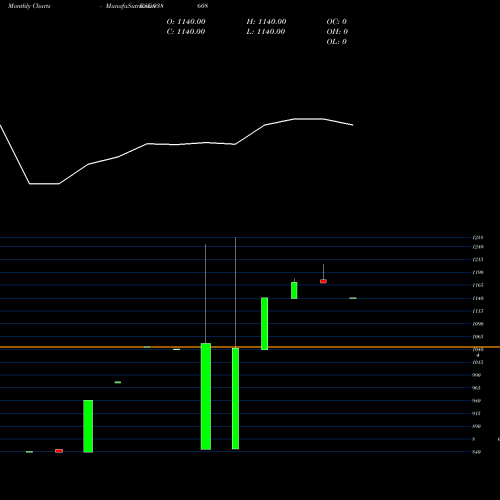Click the 1165 price axis label
Viewport: 500px width, 500px height.
[x=478, y=285]
